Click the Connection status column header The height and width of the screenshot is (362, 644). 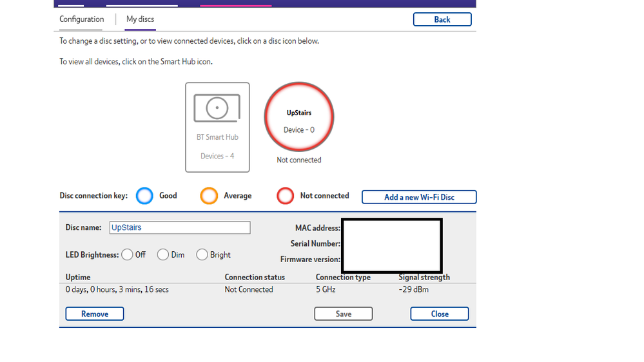pyautogui.click(x=255, y=277)
